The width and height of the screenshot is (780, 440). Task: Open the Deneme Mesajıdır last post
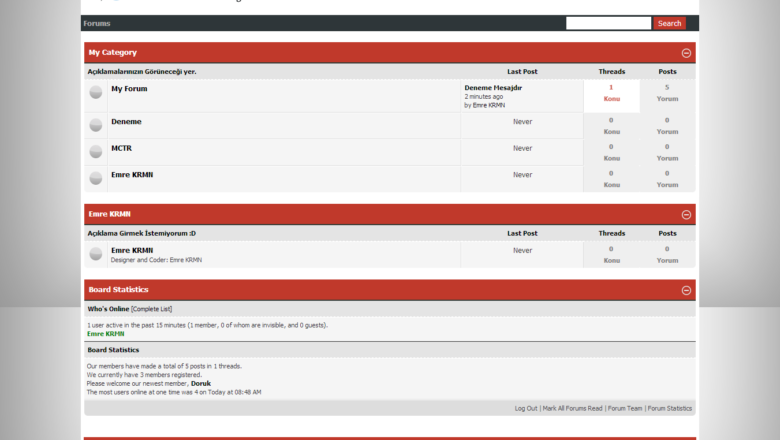pos(493,88)
